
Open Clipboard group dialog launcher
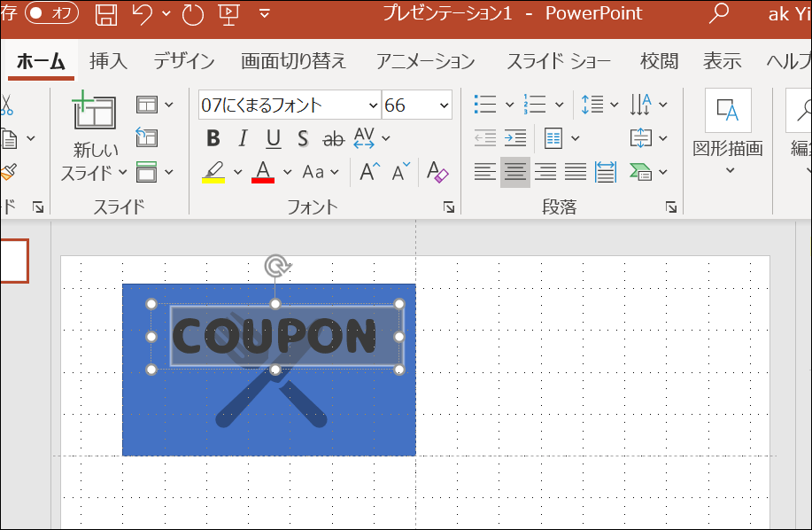(38, 207)
